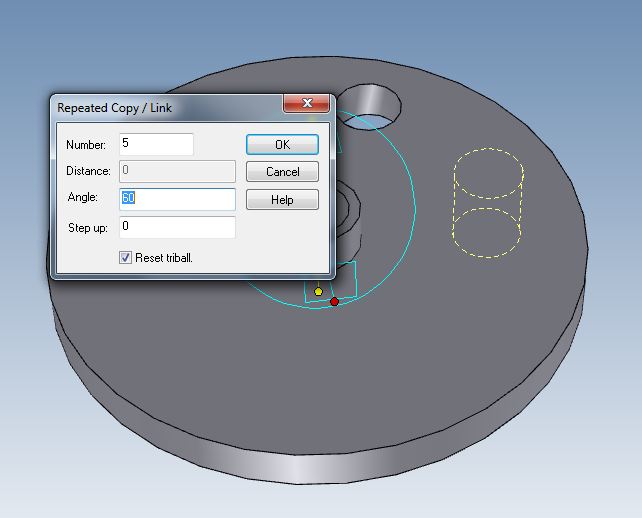Click the yellow triball handle
The height and width of the screenshot is (518, 642).
(x=319, y=292)
